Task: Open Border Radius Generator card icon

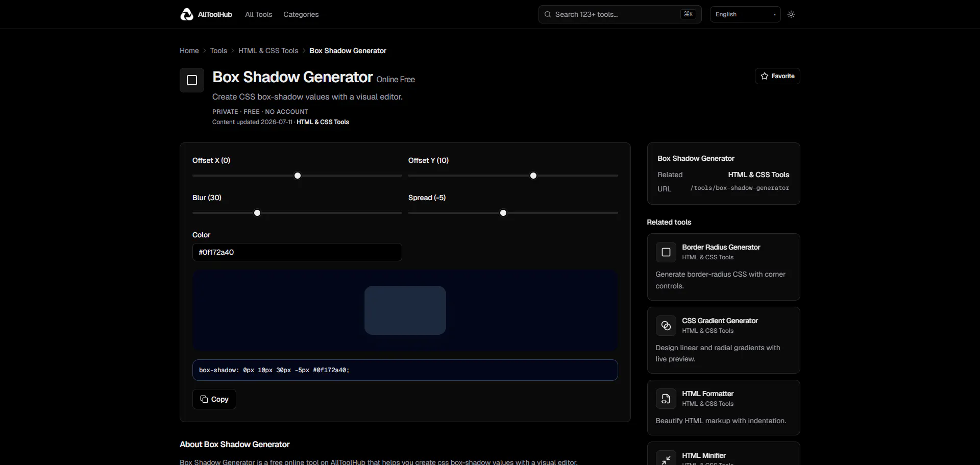Action: click(666, 252)
